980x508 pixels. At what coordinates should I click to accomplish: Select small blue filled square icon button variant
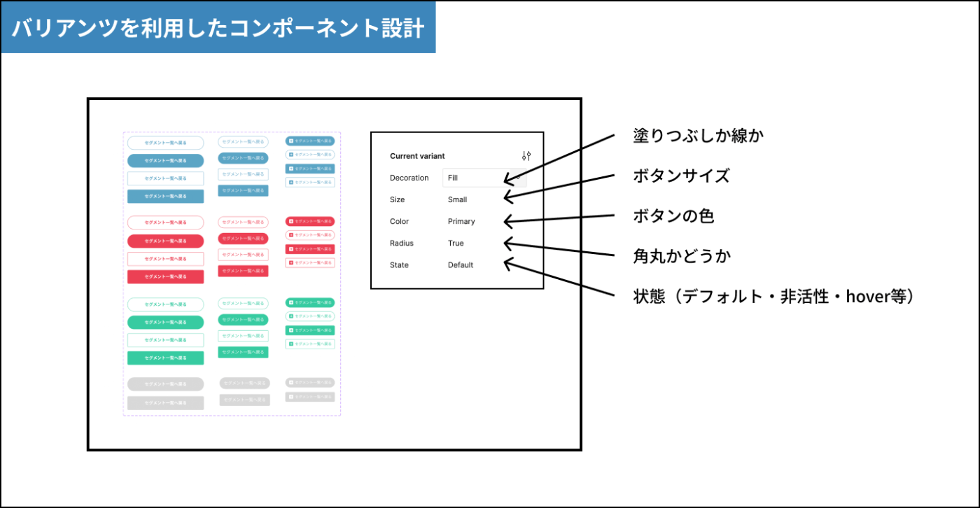click(310, 169)
